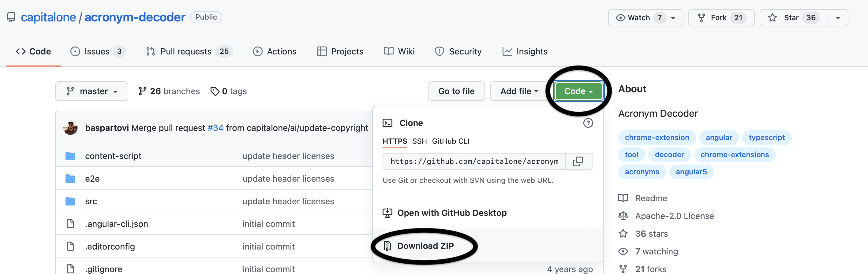Screen dimensions: 868x274
Task: Open the Apache-2.0 License link
Action: click(x=666, y=216)
